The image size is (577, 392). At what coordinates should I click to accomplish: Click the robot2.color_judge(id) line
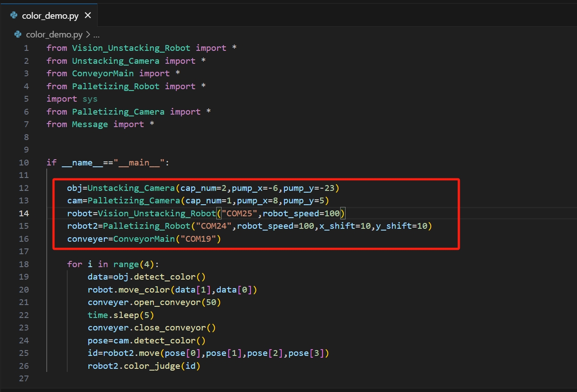coord(144,366)
